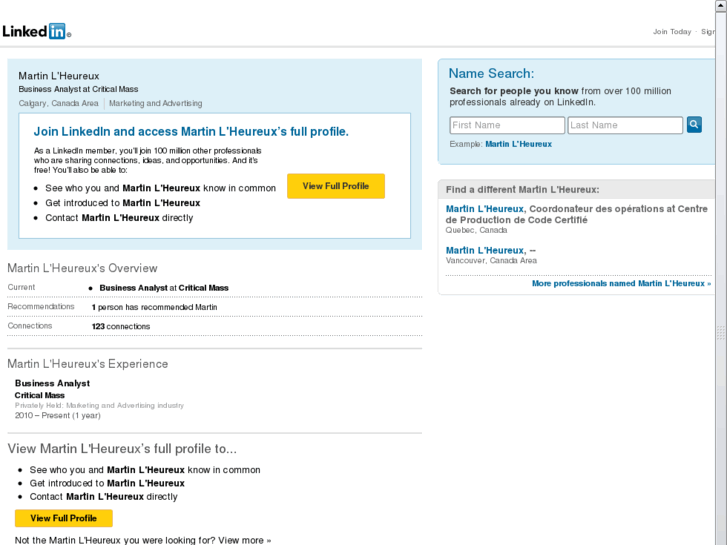Screen dimensions: 727x545
Task: Click 'Name Search:' heading
Action: pos(491,73)
